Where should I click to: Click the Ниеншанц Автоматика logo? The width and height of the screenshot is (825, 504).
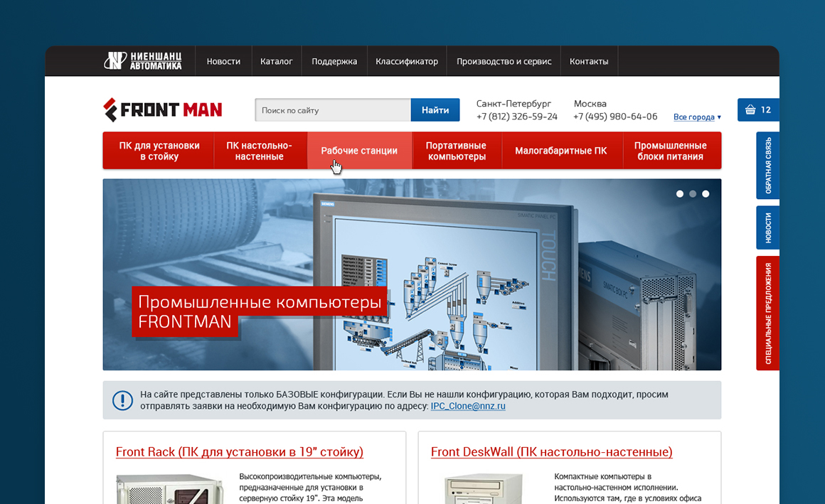142,61
